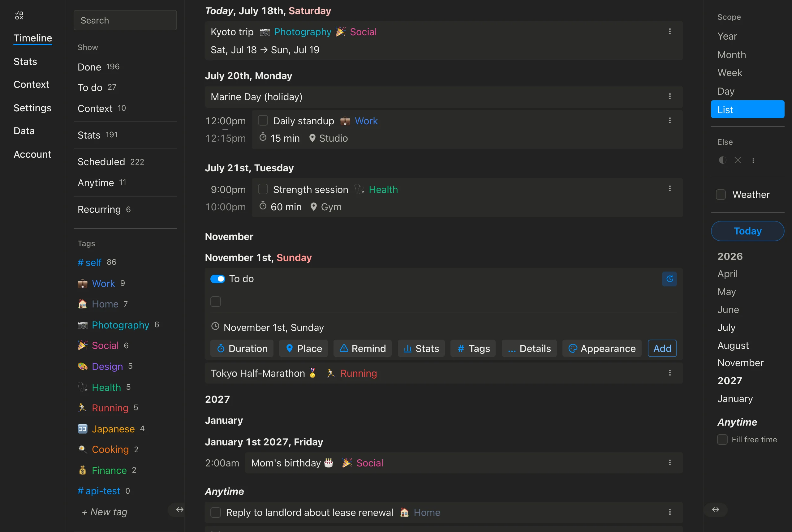Open options menu for Marine Day holiday
This screenshot has height=532, width=792.
(670, 97)
